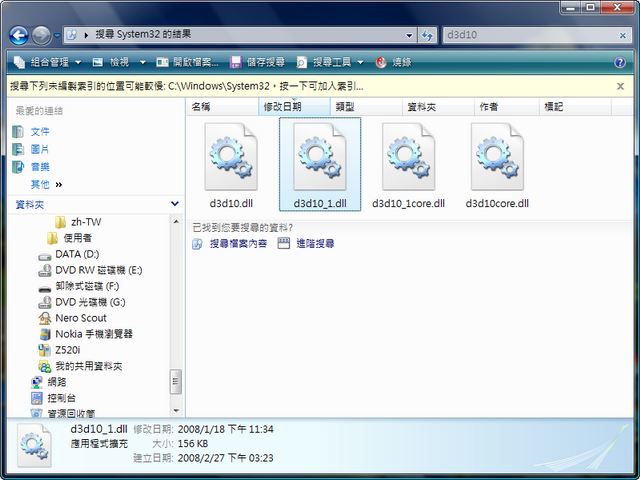
Task: Select Z520i device in tree
Action: (59, 350)
